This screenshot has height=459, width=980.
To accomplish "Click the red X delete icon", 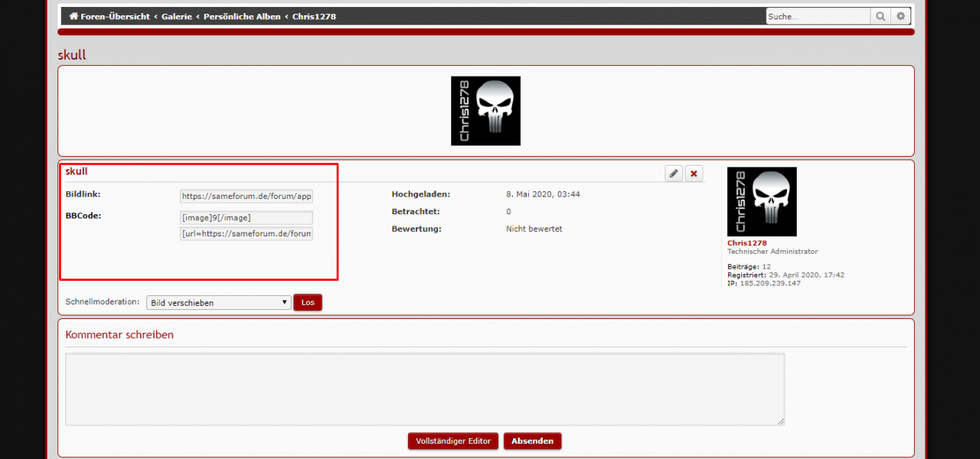I will [x=694, y=174].
